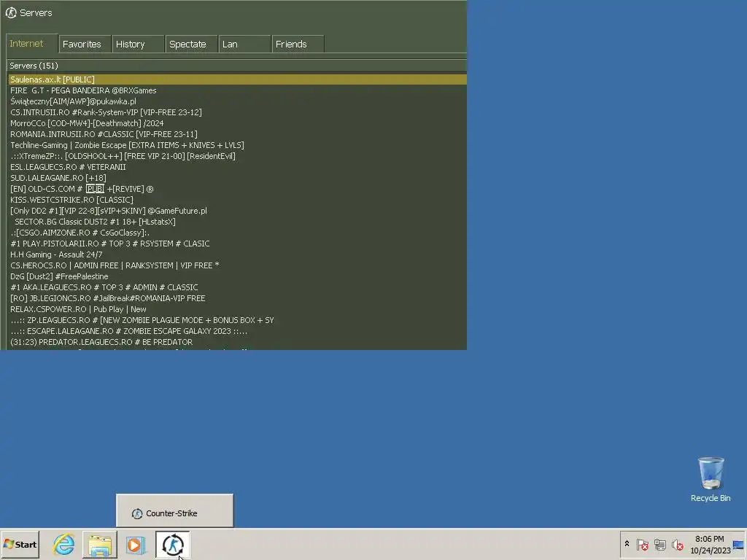This screenshot has width=747, height=560.
Task: Select ROMANIA.INTRUSII.RO #CLASSIC server
Action: pos(237,134)
